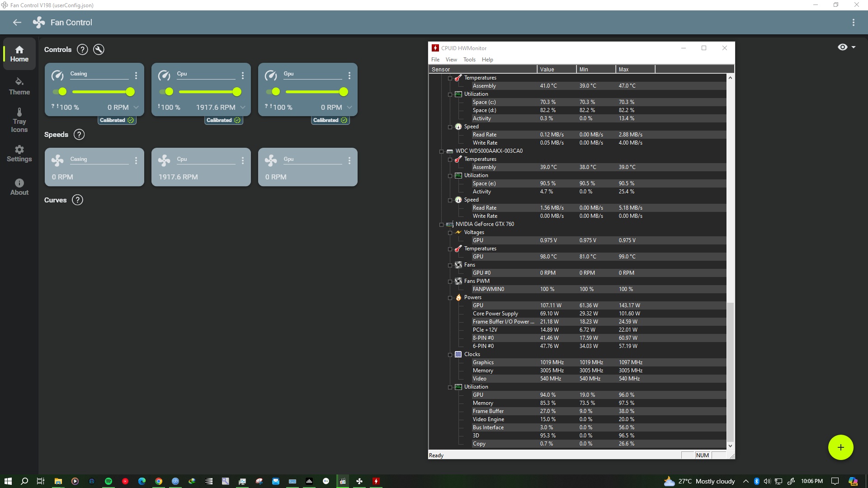Viewport: 868px width, 488px height.
Task: Click the Cpu control gauge icon
Action: [x=164, y=75]
